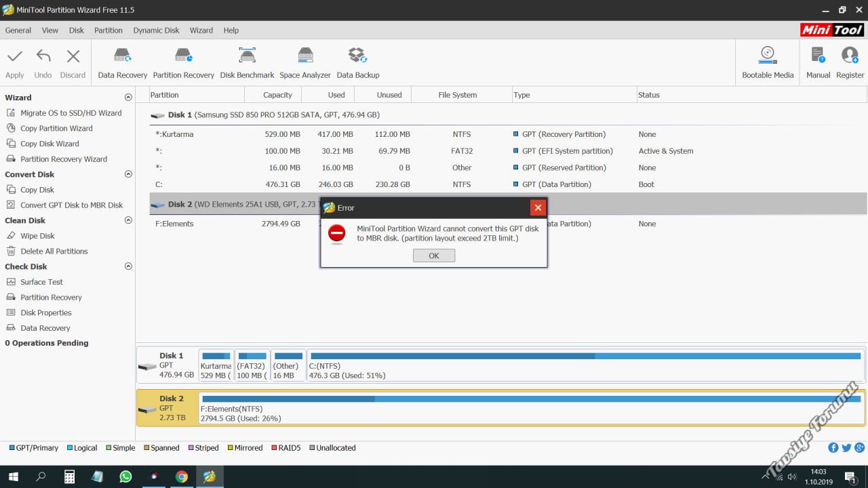This screenshot has height=488, width=868.
Task: Open Disk Properties
Action: (45, 313)
